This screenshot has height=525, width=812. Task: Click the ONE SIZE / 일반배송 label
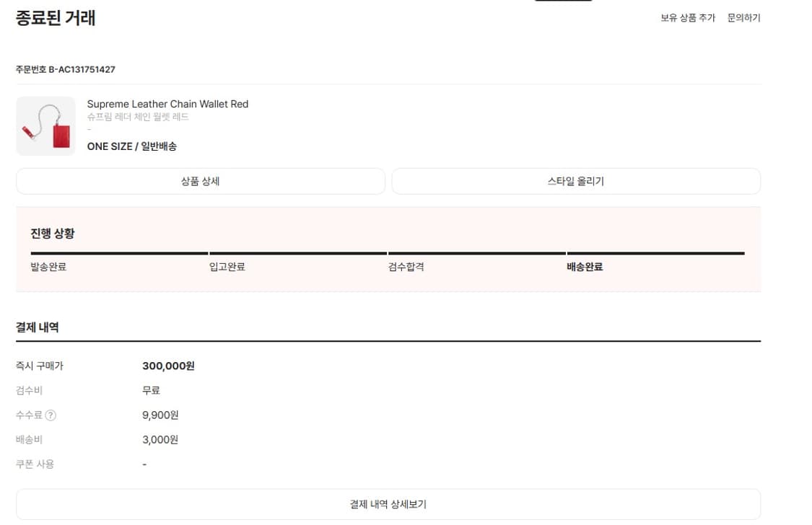(x=133, y=146)
